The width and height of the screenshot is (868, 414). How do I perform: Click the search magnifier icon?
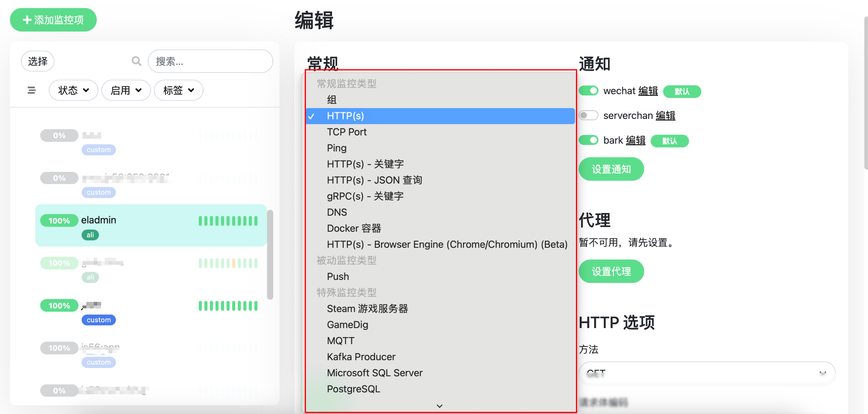(x=136, y=61)
